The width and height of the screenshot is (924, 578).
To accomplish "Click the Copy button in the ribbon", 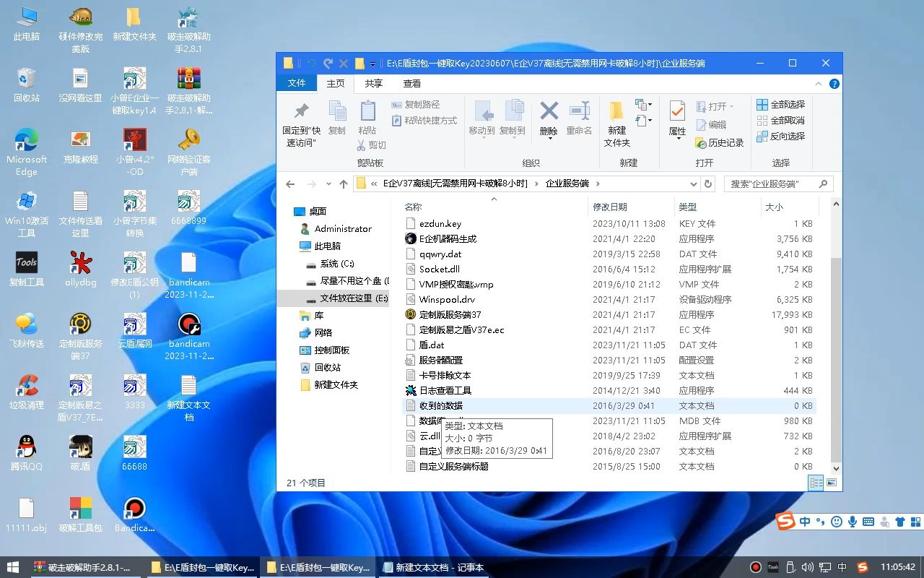I will pyautogui.click(x=337, y=118).
